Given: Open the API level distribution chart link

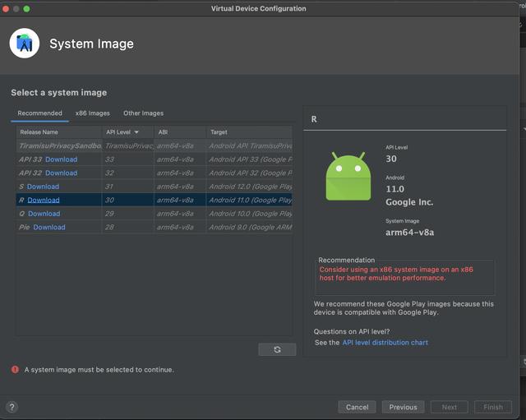Looking at the screenshot, I should pyautogui.click(x=385, y=343).
